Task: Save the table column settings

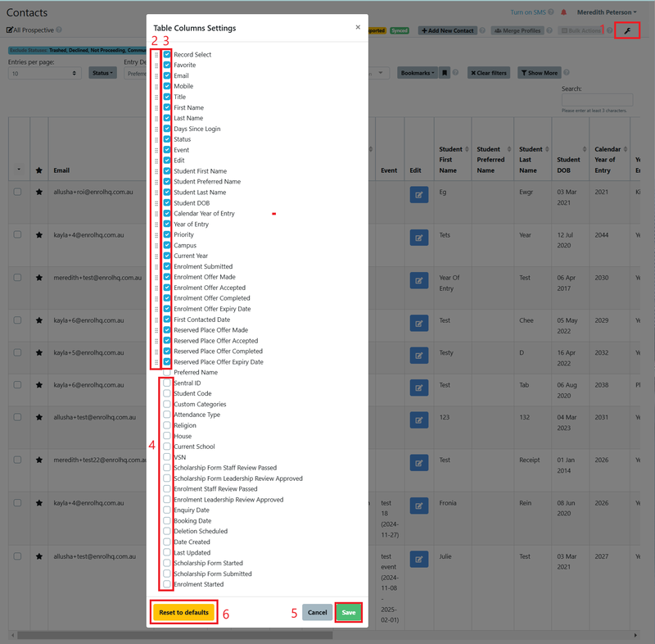Action: (x=349, y=610)
